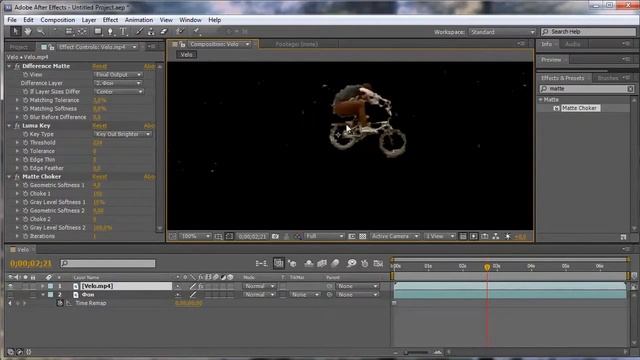Enable Draft 3D in timeline
640x360 pixels.
tap(292, 263)
